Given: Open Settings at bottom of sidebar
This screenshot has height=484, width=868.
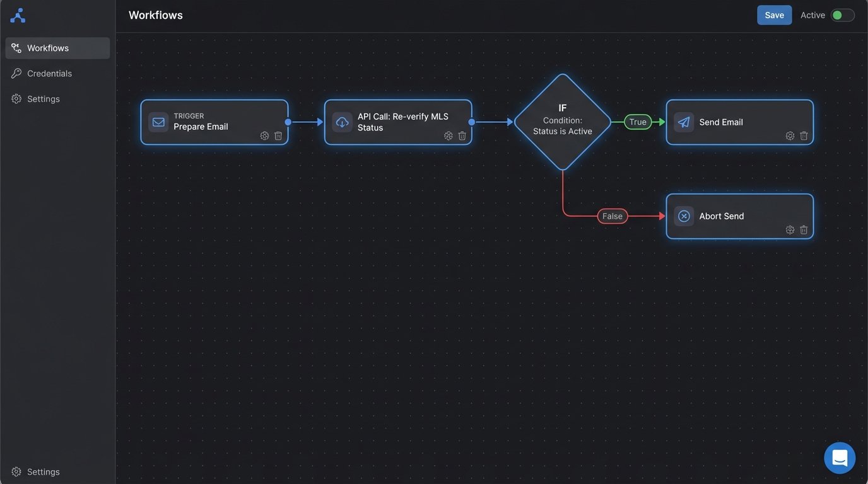Looking at the screenshot, I should [x=43, y=472].
